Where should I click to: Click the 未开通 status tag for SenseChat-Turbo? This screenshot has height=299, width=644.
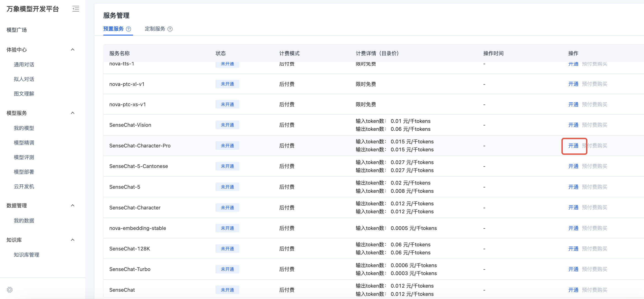pos(227,269)
